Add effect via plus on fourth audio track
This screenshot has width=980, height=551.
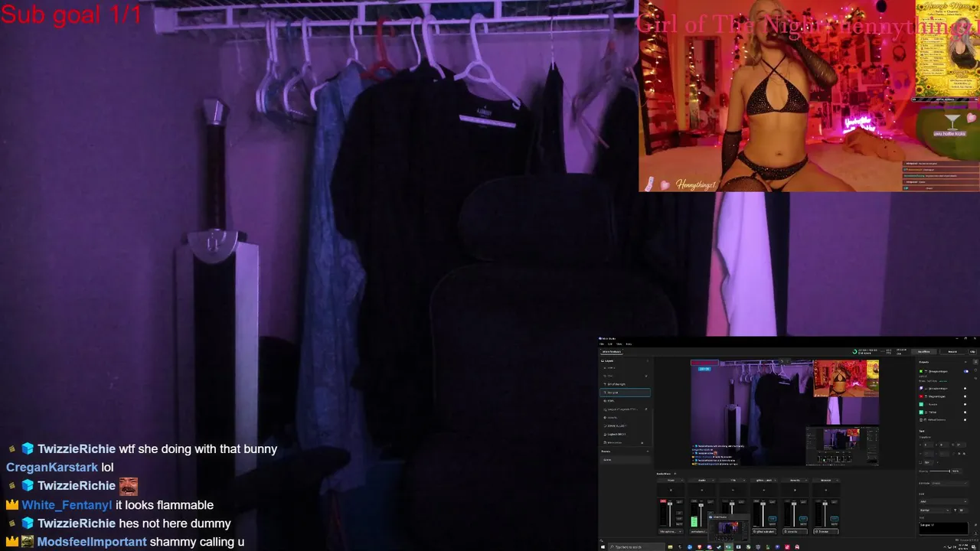click(x=764, y=490)
